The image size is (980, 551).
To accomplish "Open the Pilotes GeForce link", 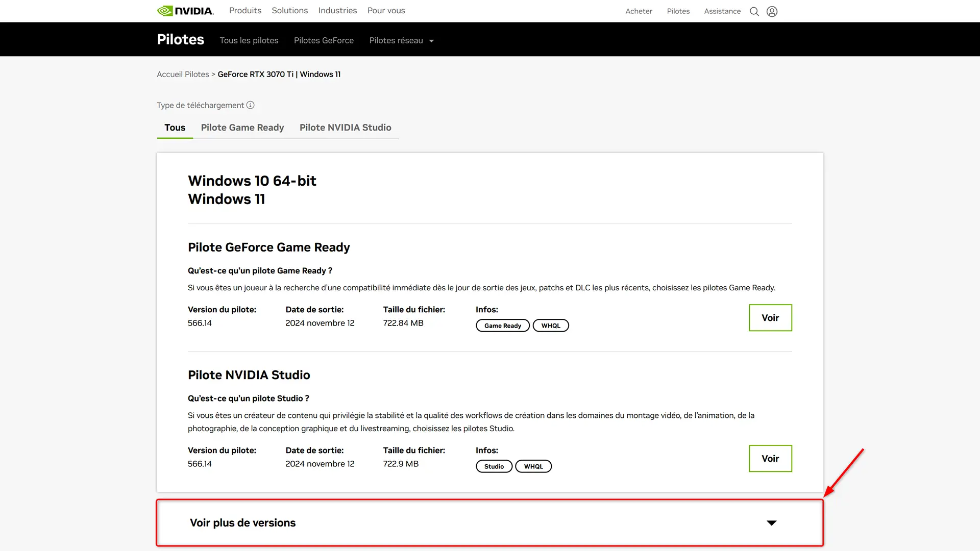I will [x=324, y=40].
